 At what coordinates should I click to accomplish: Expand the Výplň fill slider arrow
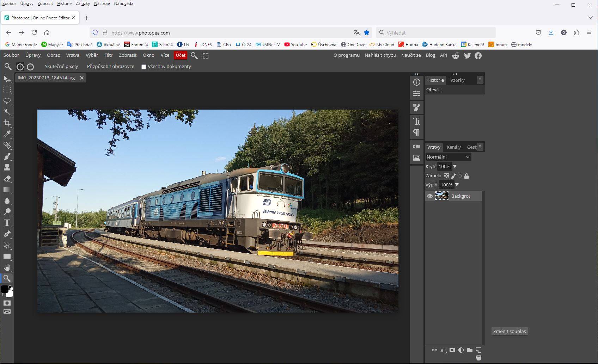[457, 185]
